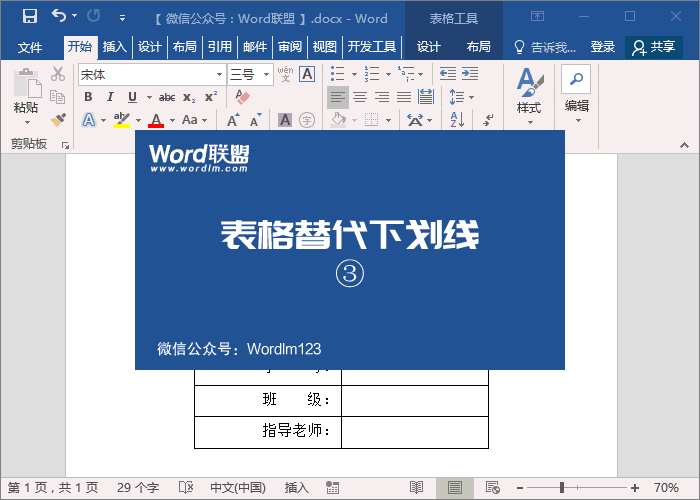
Task: Click the Copy icon below scissors
Action: [x=58, y=97]
